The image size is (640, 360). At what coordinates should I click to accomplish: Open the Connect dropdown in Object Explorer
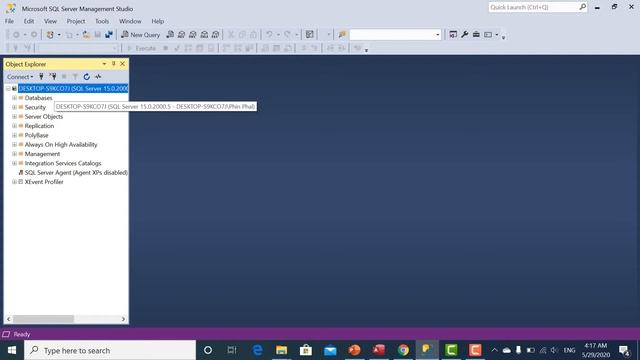(x=20, y=76)
